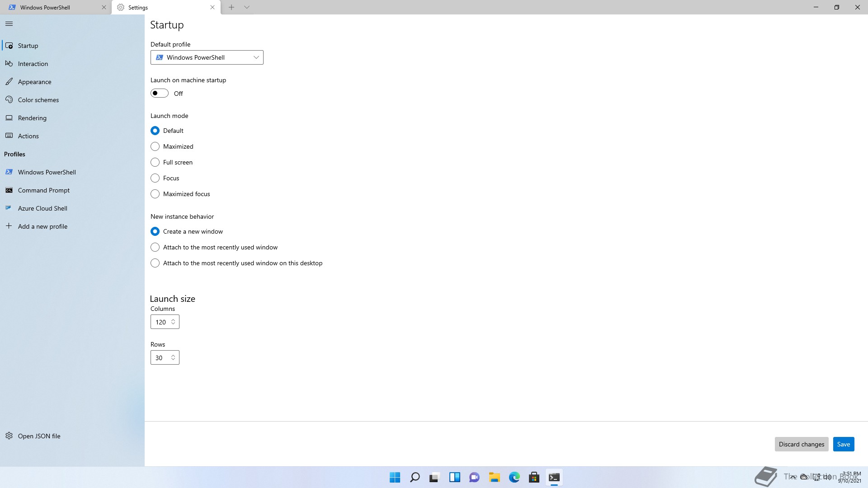Click the Rows stepper arrows
The width and height of the screenshot is (868, 488).
173,357
